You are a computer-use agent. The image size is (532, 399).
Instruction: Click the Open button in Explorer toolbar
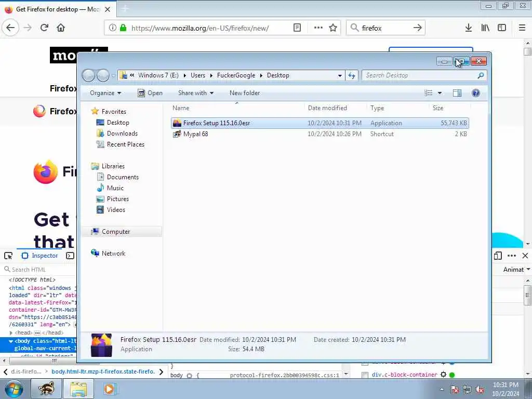[x=150, y=93]
